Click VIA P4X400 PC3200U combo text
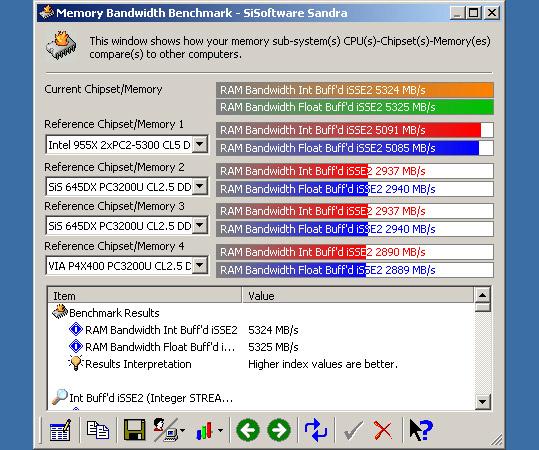This screenshot has width=539, height=450. tap(120, 266)
